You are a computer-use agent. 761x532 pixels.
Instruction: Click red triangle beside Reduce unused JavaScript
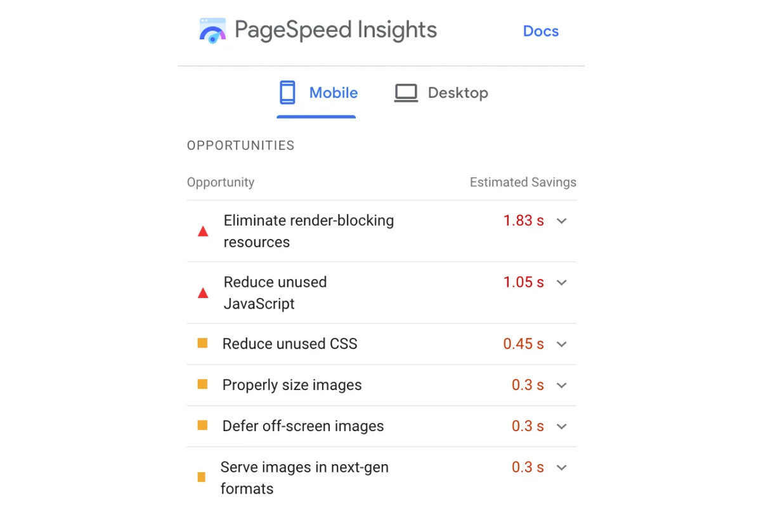203,293
